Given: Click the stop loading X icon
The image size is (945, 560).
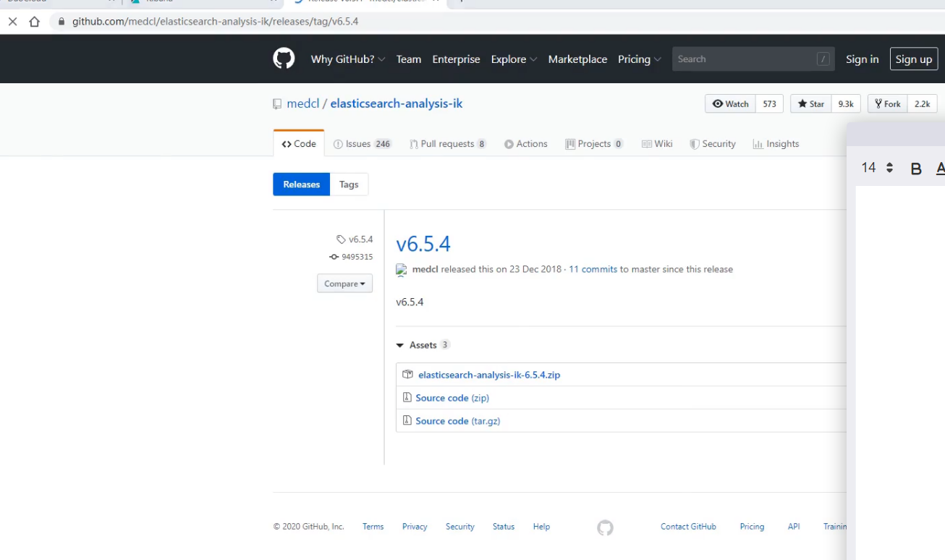Looking at the screenshot, I should click(12, 22).
